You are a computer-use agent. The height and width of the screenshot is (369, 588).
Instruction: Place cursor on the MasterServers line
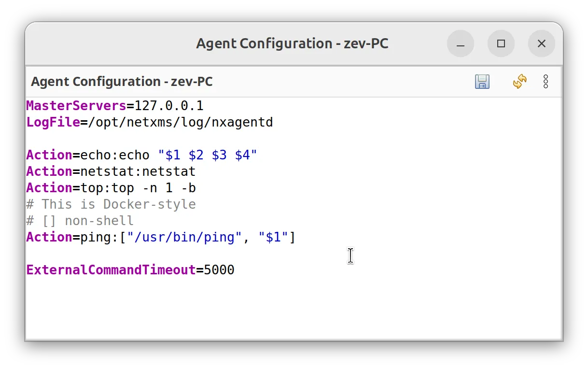point(114,105)
